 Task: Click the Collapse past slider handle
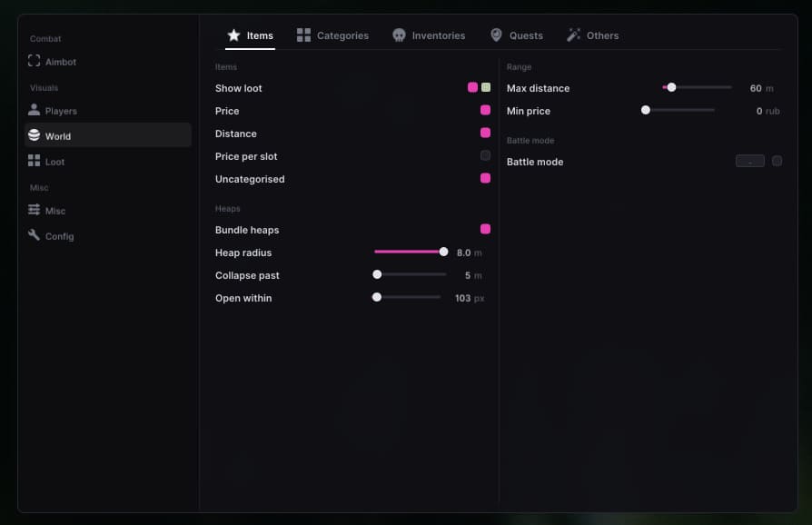(x=377, y=274)
